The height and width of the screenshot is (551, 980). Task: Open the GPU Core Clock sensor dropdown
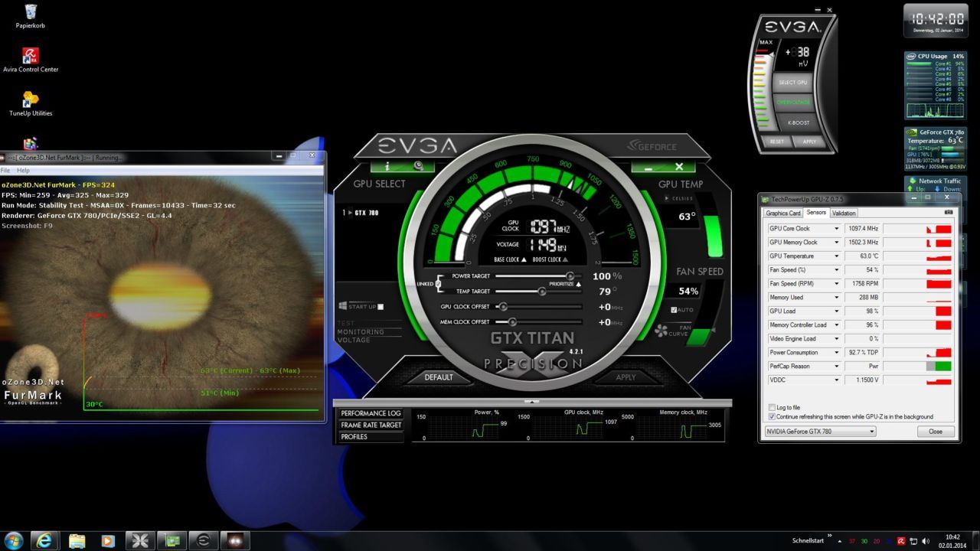click(x=836, y=228)
